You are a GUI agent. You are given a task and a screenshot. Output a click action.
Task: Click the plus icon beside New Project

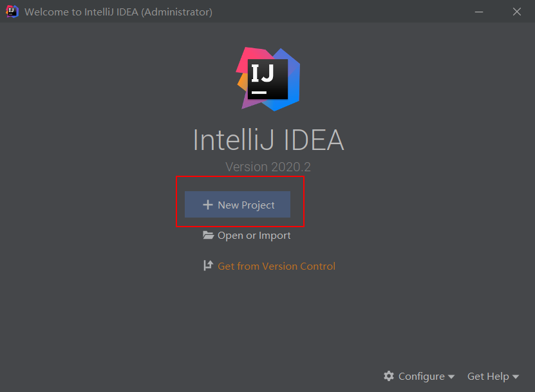(x=207, y=205)
